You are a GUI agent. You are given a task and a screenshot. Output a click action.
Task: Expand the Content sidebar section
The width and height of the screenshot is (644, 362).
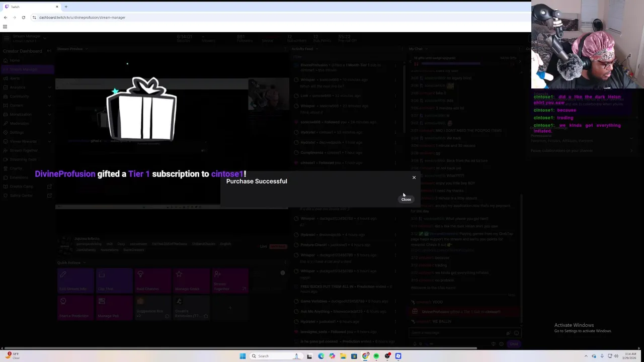(28, 106)
